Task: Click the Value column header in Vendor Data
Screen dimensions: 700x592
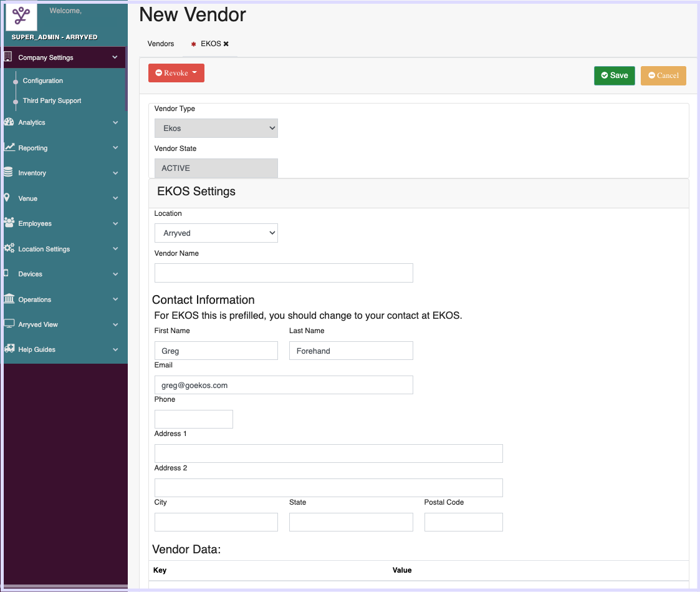Action: [x=402, y=570]
